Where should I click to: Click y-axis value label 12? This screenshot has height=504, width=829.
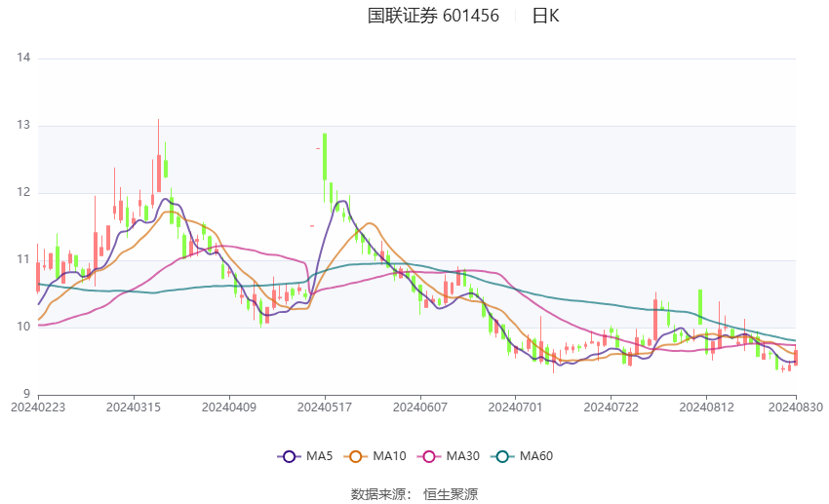[23, 192]
